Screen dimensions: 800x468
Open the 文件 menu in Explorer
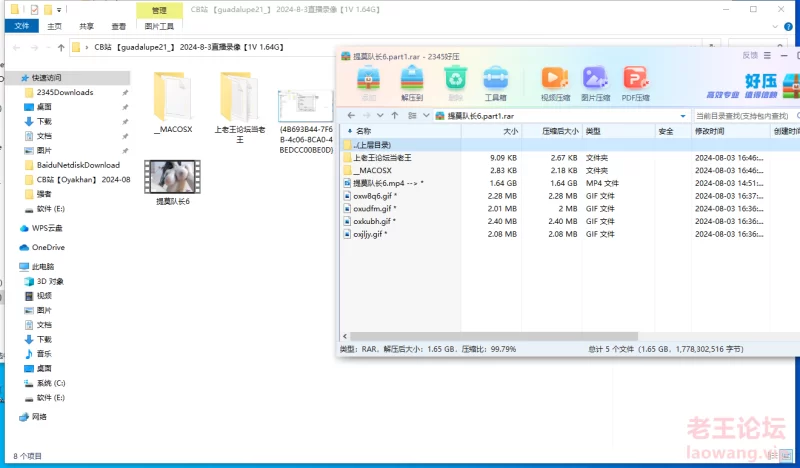point(21,26)
